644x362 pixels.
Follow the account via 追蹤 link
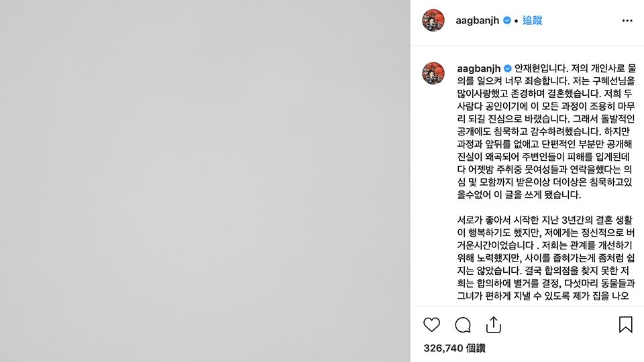tap(532, 20)
